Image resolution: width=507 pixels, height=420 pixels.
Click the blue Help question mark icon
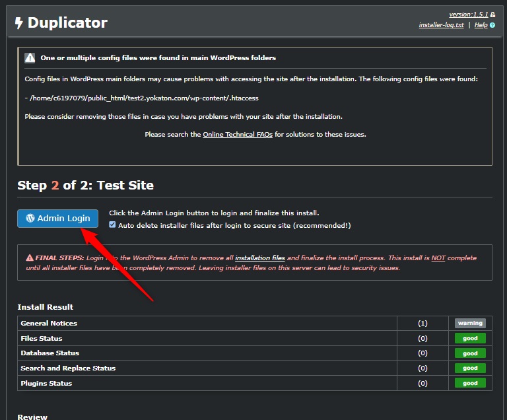[492, 25]
